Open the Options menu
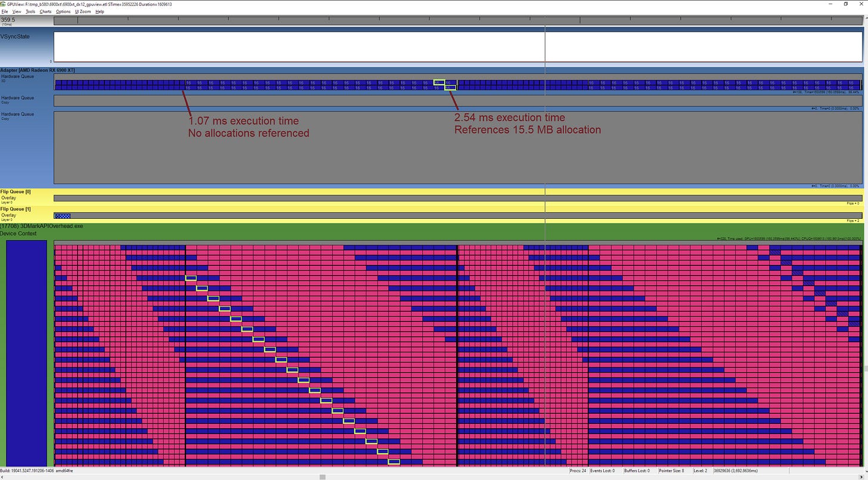Screen dimensions: 868x480 63,11
